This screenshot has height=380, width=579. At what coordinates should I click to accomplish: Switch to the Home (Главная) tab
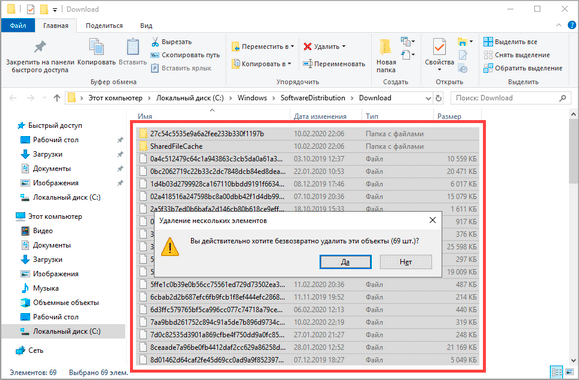point(56,25)
